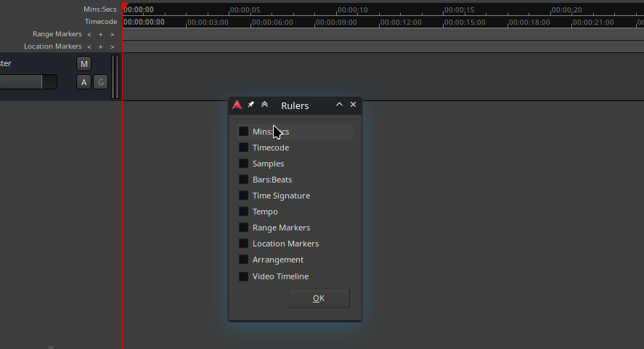The width and height of the screenshot is (644, 349).
Task: Shade the Rulers dialog with double-chevron icon
Action: (264, 105)
